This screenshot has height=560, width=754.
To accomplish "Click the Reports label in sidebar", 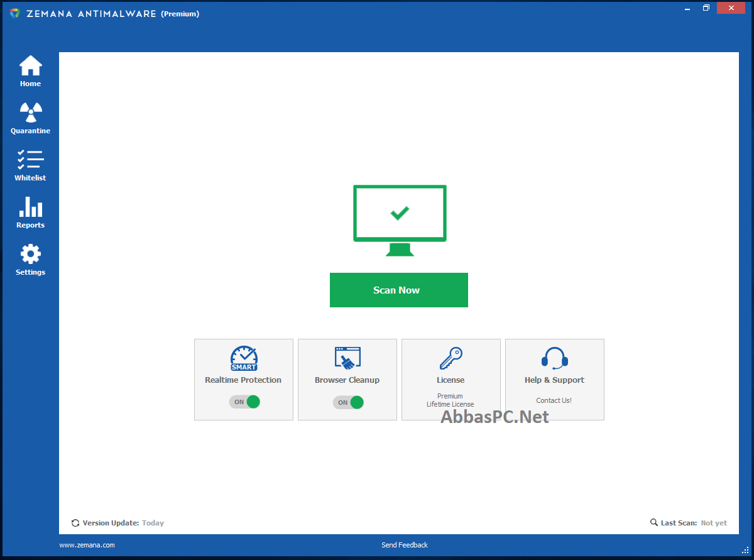I will point(30,225).
